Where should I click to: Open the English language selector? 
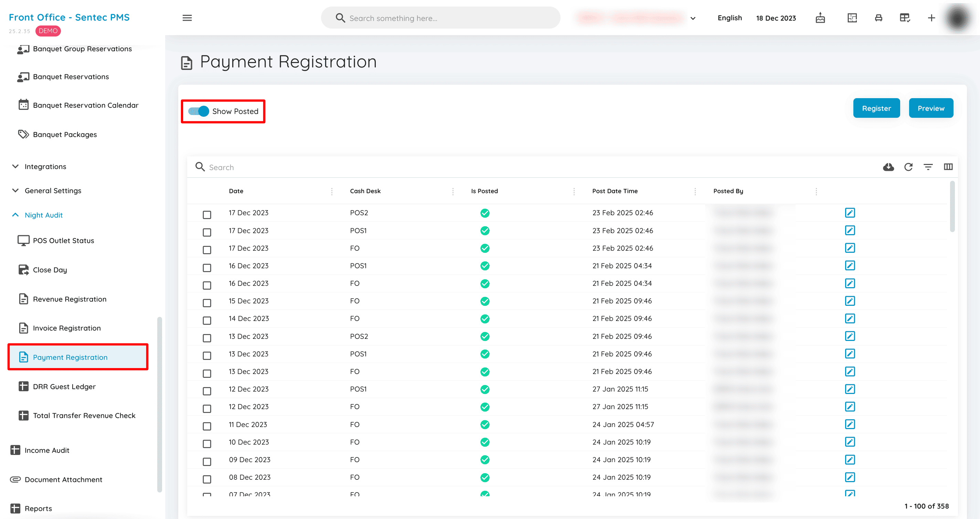click(729, 18)
